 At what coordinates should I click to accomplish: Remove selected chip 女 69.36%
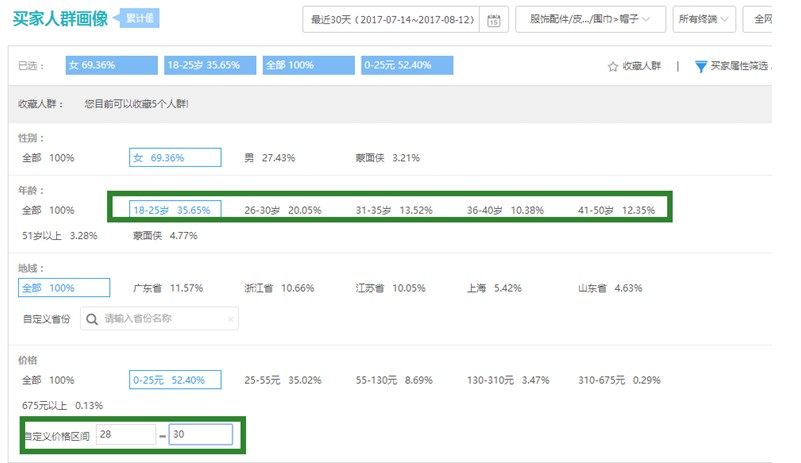[x=111, y=65]
